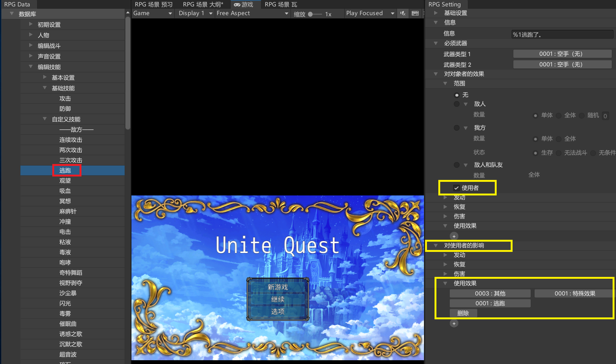Open the RPG 场景 大纲 tab
616x364 pixels.
[203, 5]
